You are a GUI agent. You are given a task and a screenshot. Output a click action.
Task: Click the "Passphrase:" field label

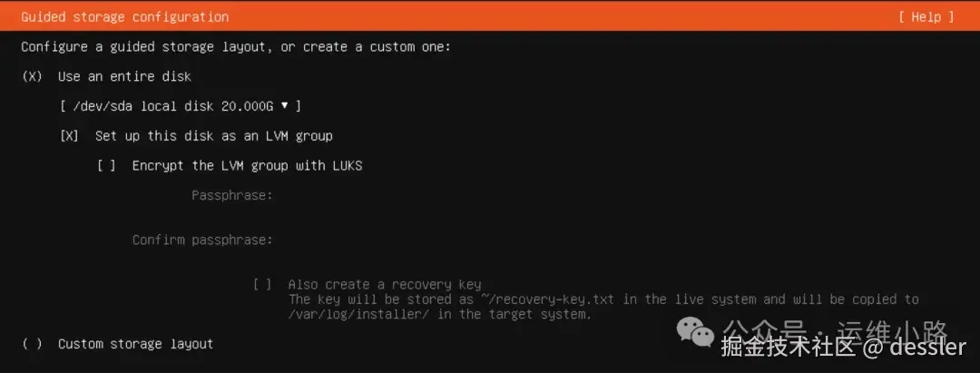click(x=232, y=195)
